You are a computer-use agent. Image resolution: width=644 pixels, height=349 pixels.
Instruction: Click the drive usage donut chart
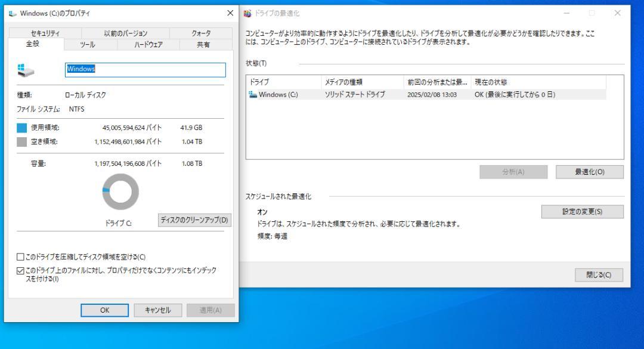120,192
